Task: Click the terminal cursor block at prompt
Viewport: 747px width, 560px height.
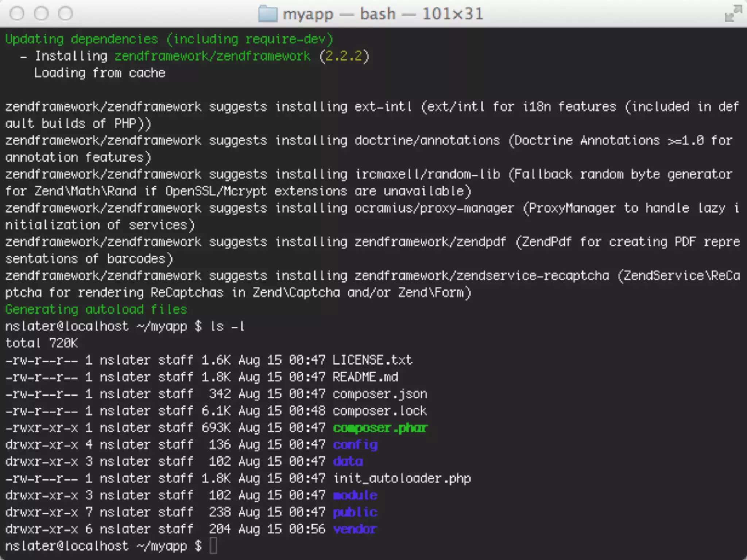Action: pyautogui.click(x=214, y=546)
